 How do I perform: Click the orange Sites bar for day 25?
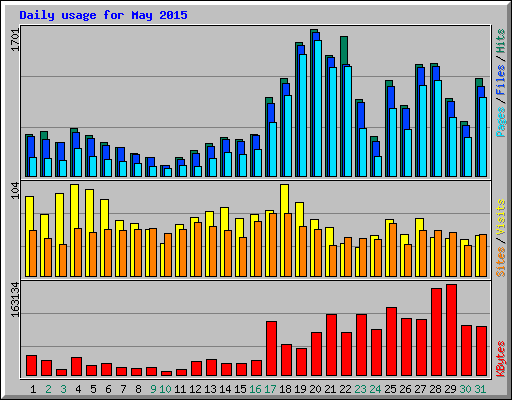393,250
